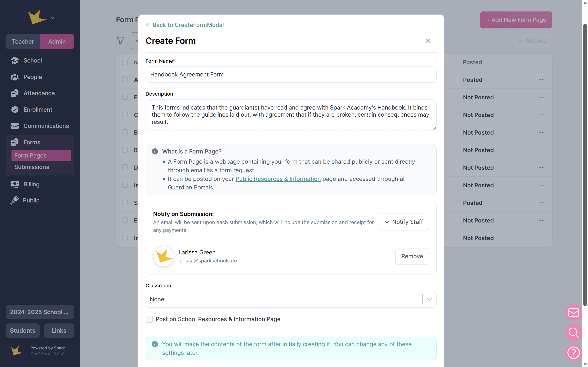Screen dimensions: 588x367
Task: Open the Form Pages sidebar item
Action: [x=30, y=155]
